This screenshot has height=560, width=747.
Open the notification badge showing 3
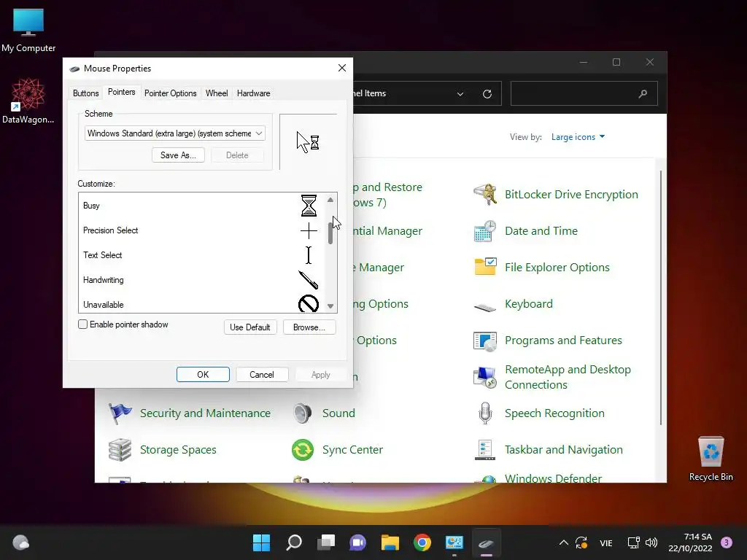pyautogui.click(x=727, y=542)
